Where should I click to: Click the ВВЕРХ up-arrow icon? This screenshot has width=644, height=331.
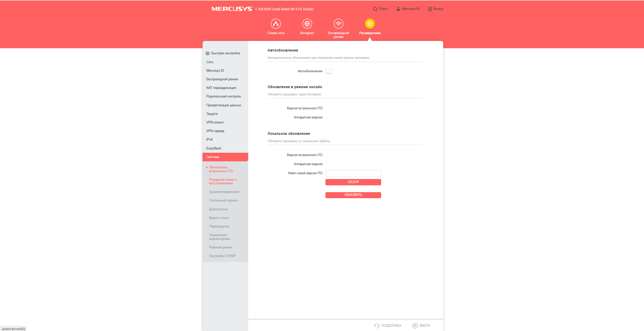pos(415,326)
